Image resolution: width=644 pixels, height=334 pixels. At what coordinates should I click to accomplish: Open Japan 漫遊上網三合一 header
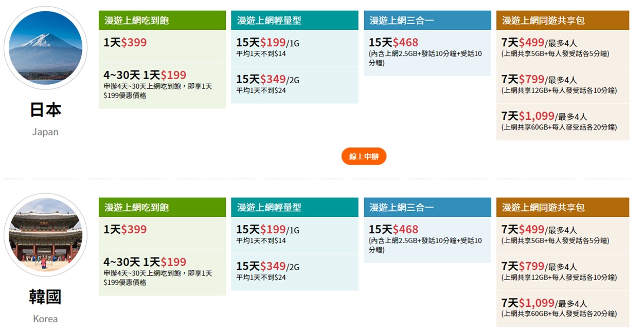[427, 21]
